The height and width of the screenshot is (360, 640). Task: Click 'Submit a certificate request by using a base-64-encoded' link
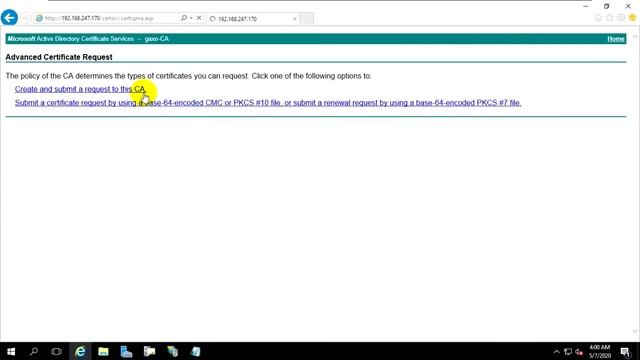[268, 103]
